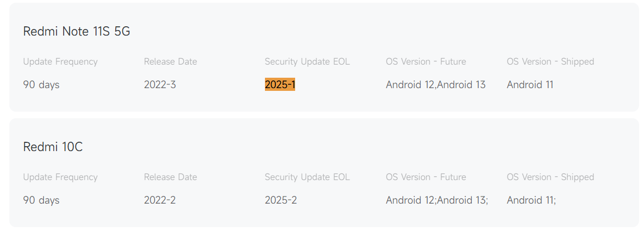644x231 pixels.
Task: Click Update Frequency label in Redmi 10C card
Action: coord(60,177)
